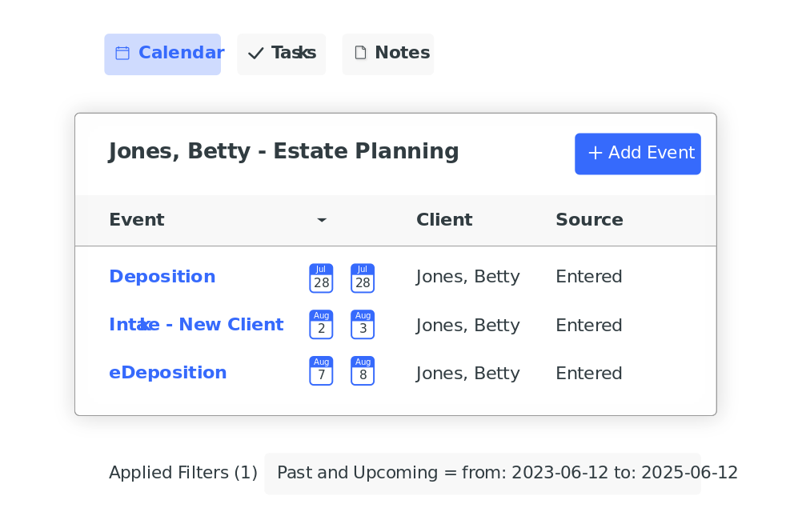The image size is (786, 532).
Task: Click the document icon in Notes tab
Action: (x=361, y=54)
